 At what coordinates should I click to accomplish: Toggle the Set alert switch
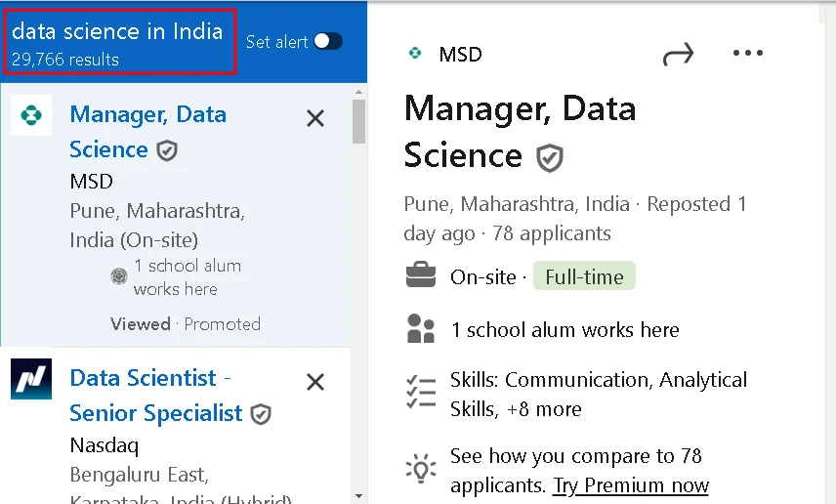(328, 41)
